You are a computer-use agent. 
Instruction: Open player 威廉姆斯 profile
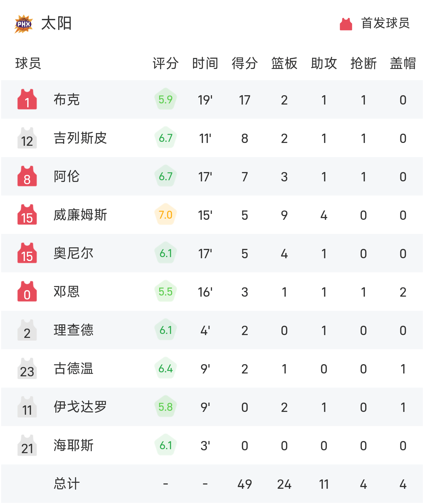(80, 215)
